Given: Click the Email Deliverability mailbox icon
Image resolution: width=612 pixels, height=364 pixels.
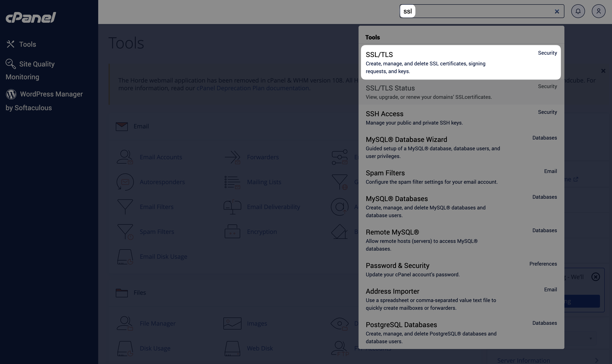Looking at the screenshot, I should (x=232, y=207).
